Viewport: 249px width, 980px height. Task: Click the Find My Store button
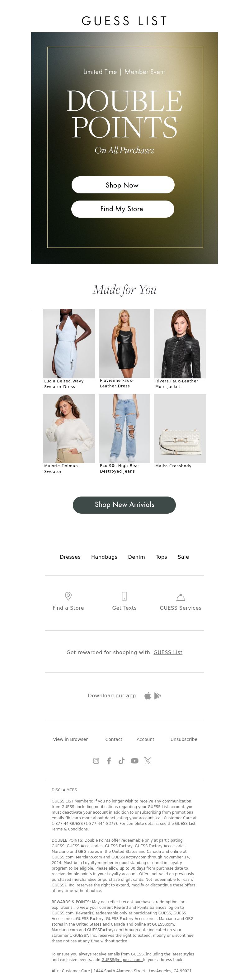pos(123,209)
